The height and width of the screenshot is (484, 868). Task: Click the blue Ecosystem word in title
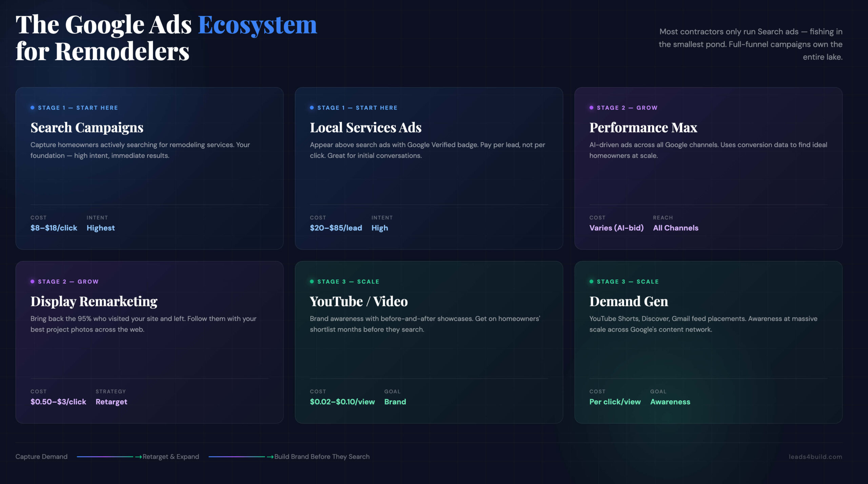257,25
